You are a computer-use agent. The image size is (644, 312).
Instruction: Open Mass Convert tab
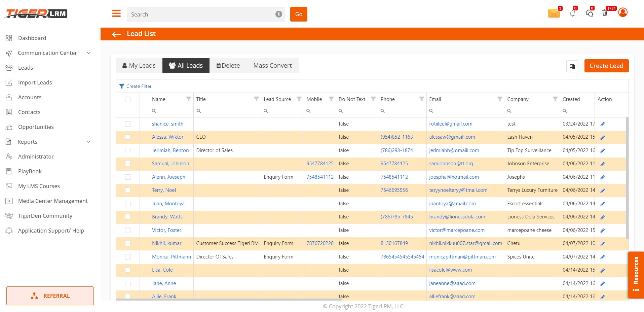click(272, 65)
